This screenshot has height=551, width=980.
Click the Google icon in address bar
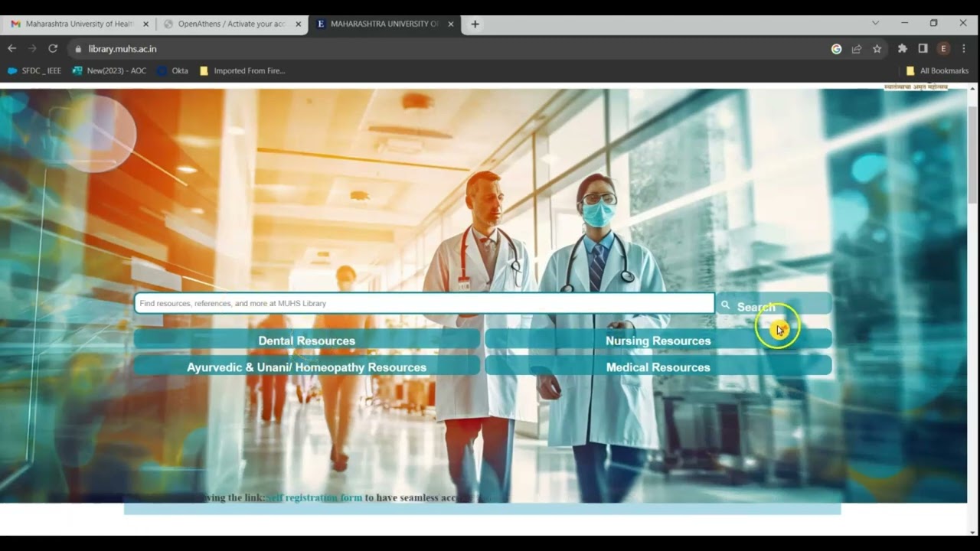coord(836,49)
